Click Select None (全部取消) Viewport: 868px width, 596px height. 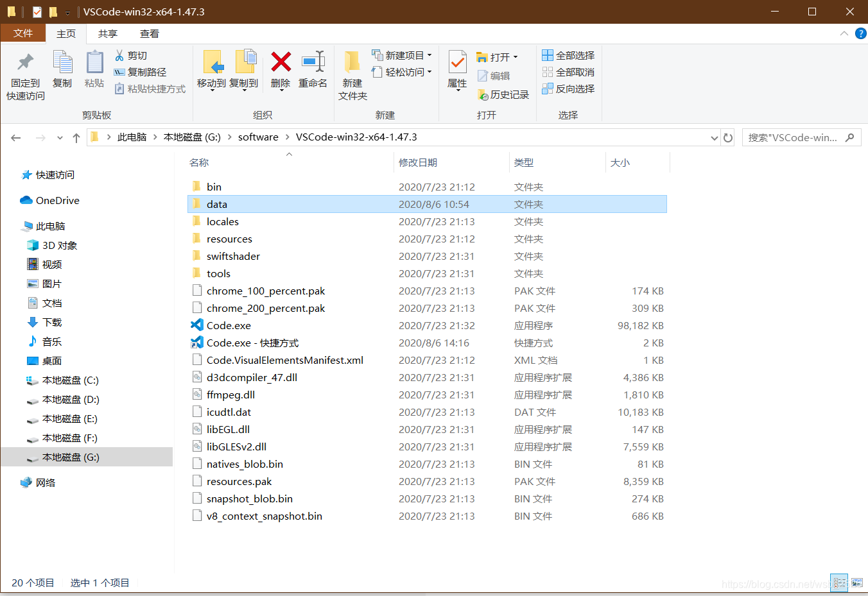[x=568, y=72]
